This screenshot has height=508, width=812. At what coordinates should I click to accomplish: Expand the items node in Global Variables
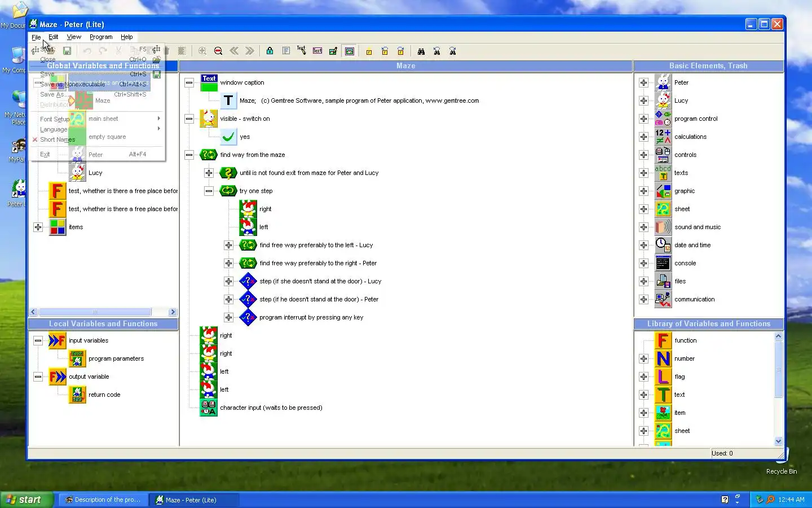coord(38,227)
